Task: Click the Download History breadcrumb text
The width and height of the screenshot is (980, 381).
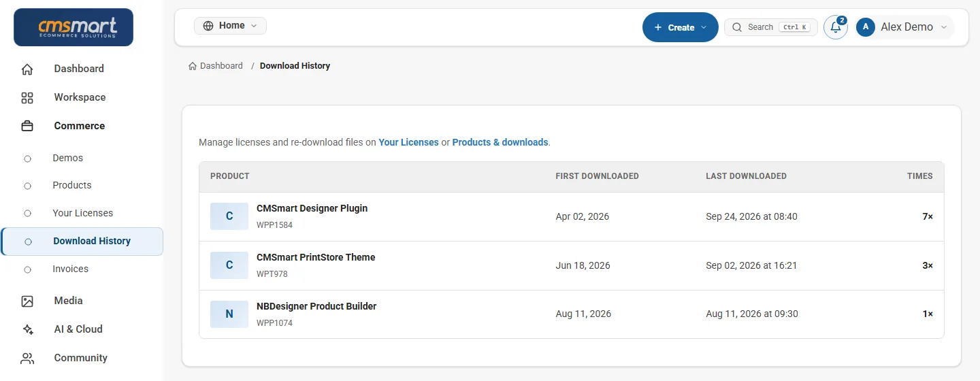Action: pos(295,66)
